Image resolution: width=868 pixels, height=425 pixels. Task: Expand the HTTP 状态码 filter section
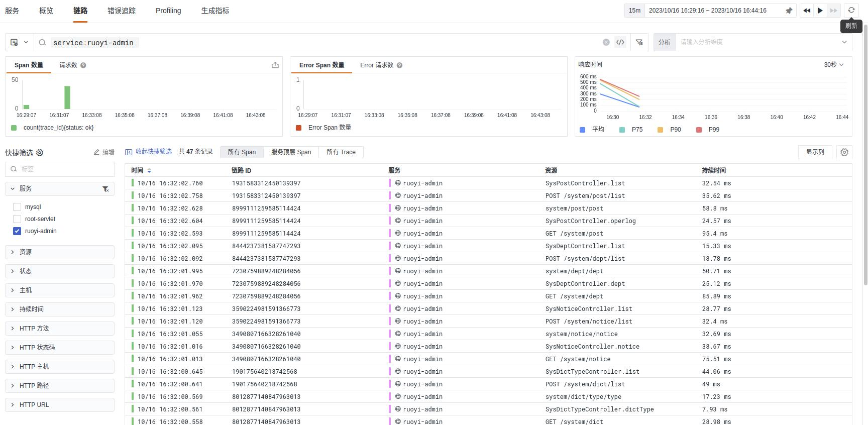click(x=60, y=348)
